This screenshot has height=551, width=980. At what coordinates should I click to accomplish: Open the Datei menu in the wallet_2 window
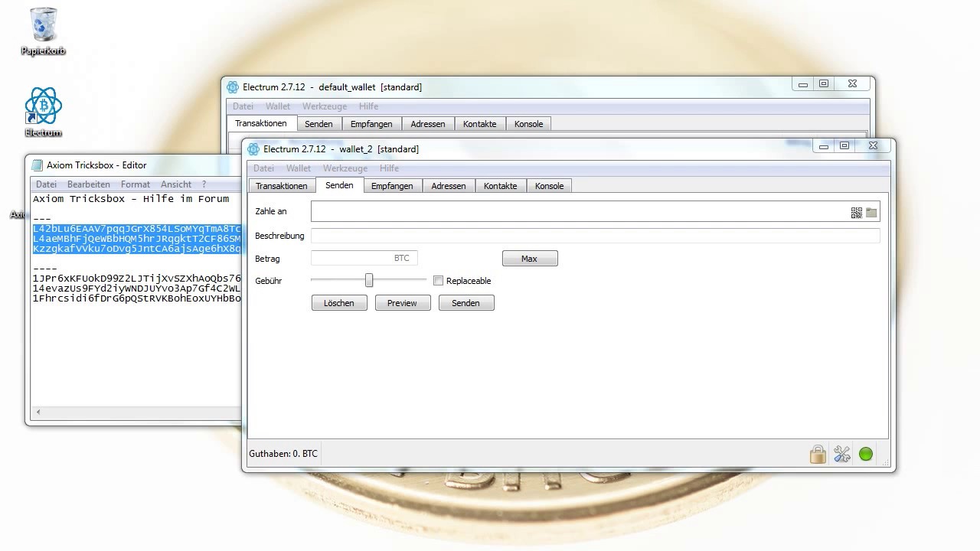pos(263,168)
